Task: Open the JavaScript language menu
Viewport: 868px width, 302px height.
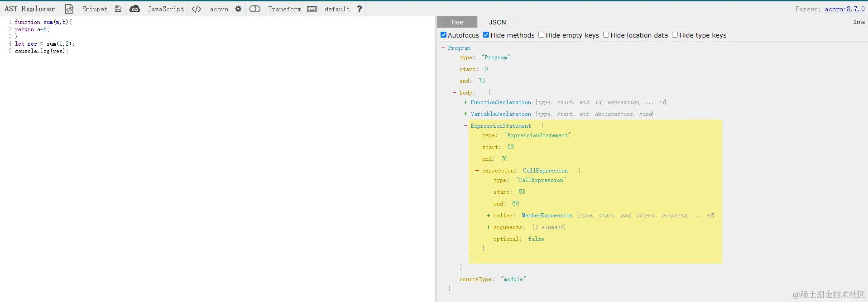Action: click(166, 9)
